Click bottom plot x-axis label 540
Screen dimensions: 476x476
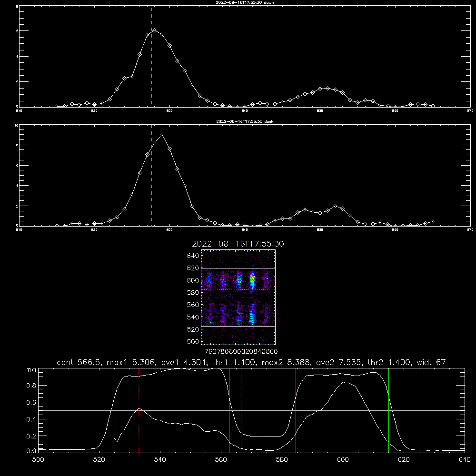[160, 460]
